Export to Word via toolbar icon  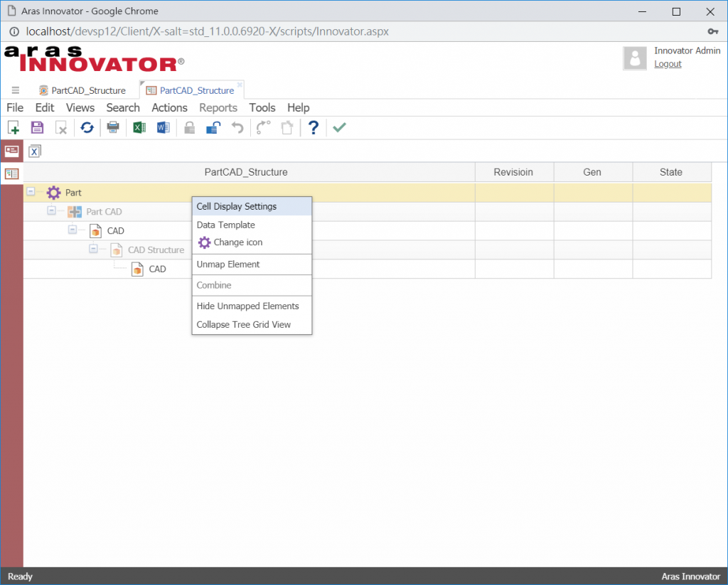163,127
